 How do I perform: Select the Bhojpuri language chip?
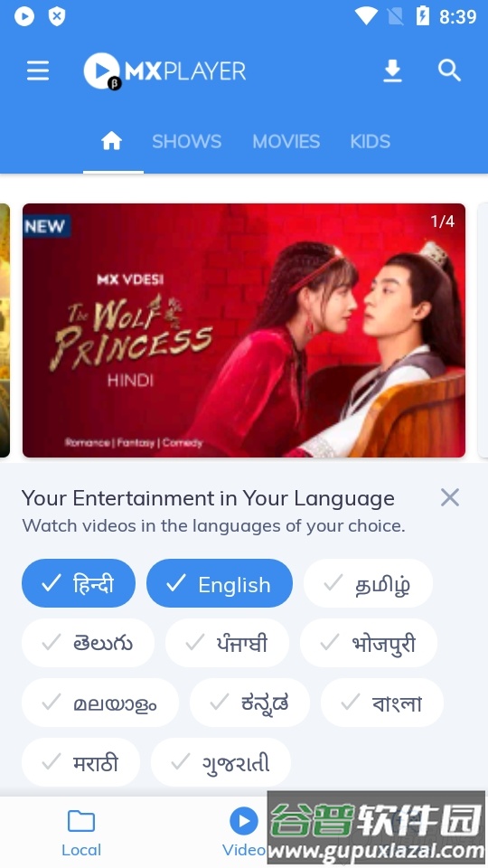(369, 643)
